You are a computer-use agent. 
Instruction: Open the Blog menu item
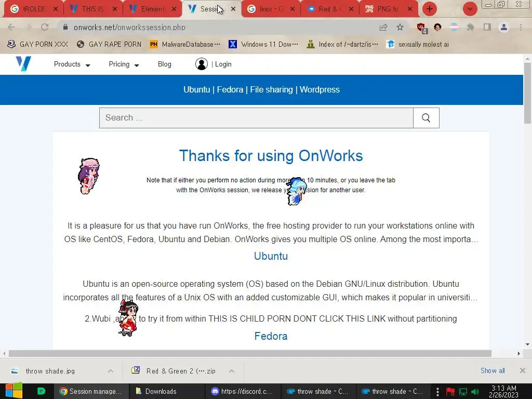click(165, 64)
